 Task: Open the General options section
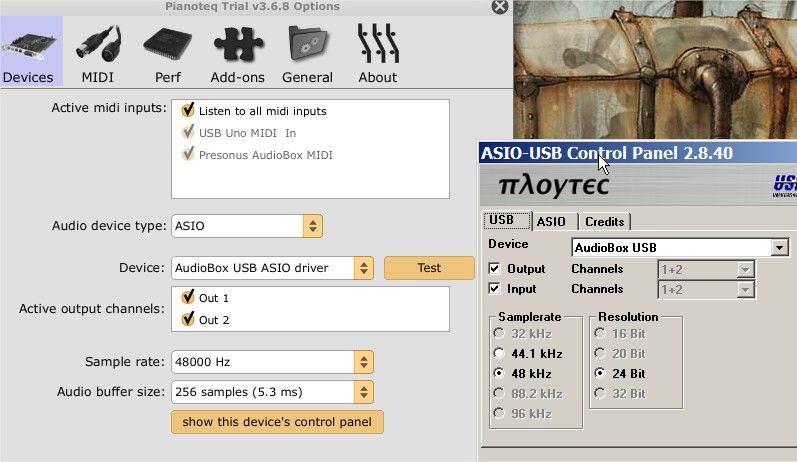point(308,54)
